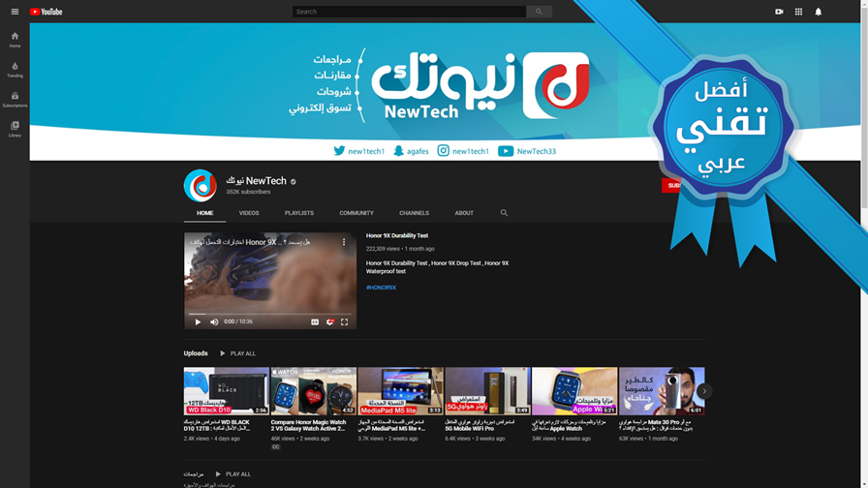Open Honor 9X Durability Test title
Viewport: 868px width, 488px height.
397,235
